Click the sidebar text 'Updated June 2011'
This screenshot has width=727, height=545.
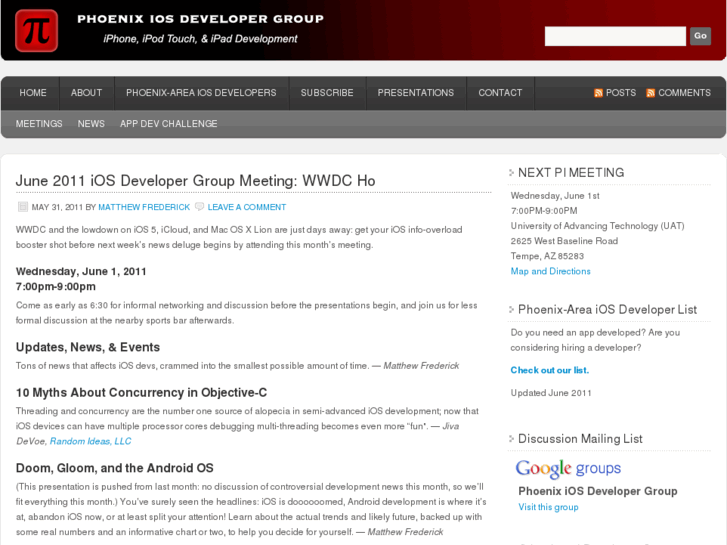tap(551, 393)
